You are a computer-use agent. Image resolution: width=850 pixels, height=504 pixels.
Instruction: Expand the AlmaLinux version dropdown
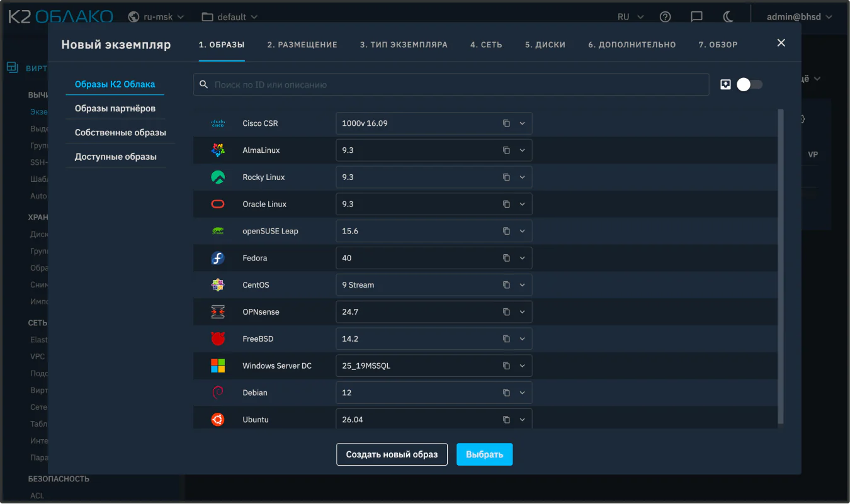[x=522, y=150]
